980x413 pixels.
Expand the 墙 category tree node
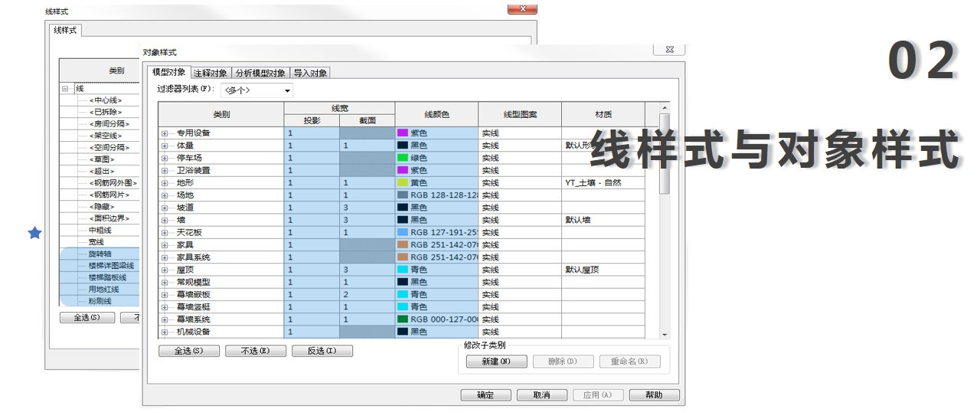coord(165,220)
